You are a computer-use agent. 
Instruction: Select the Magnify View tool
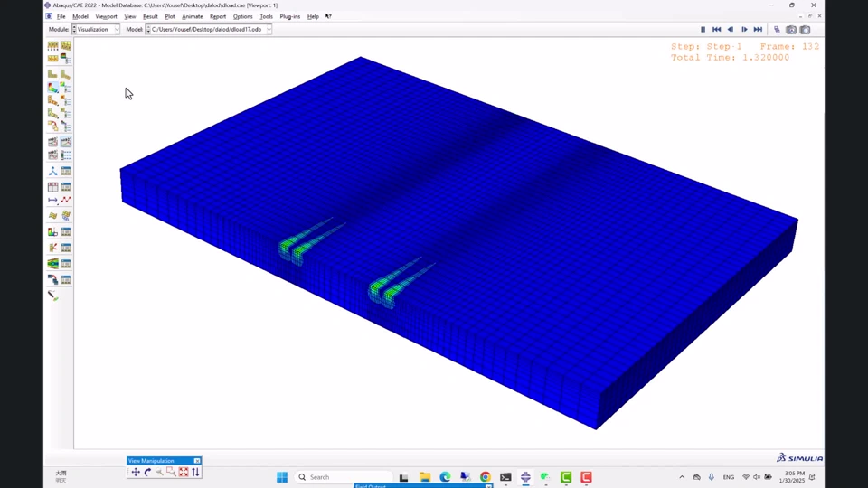[x=159, y=472]
